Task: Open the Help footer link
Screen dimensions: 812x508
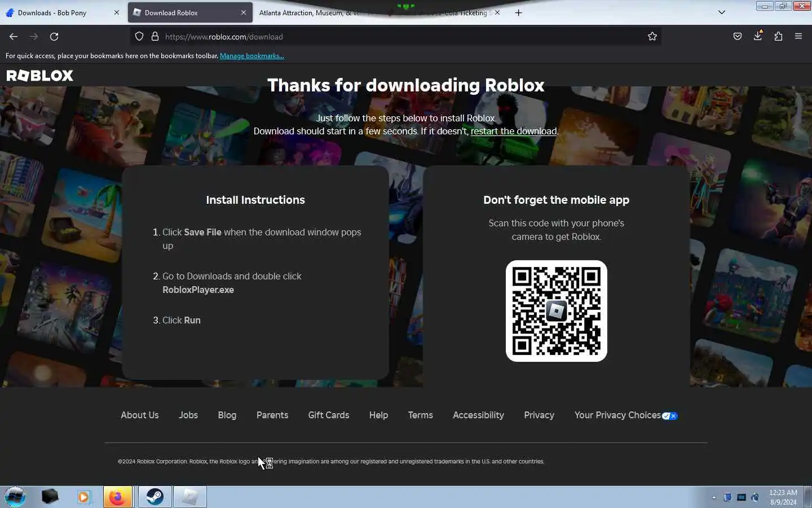Action: click(x=378, y=415)
